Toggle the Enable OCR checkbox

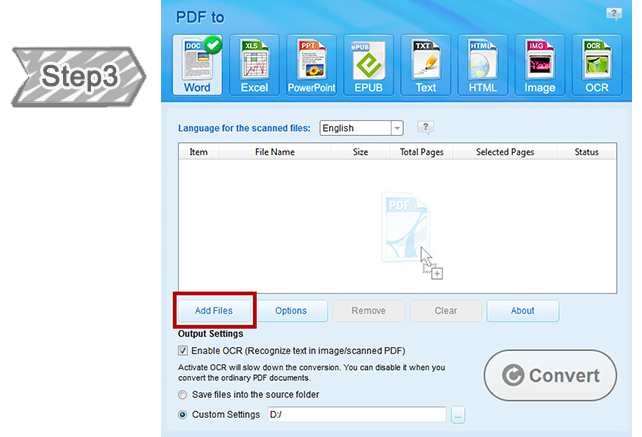(183, 351)
